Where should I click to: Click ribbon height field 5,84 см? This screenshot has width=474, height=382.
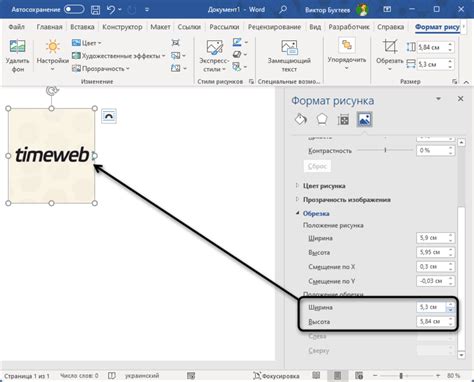click(433, 47)
